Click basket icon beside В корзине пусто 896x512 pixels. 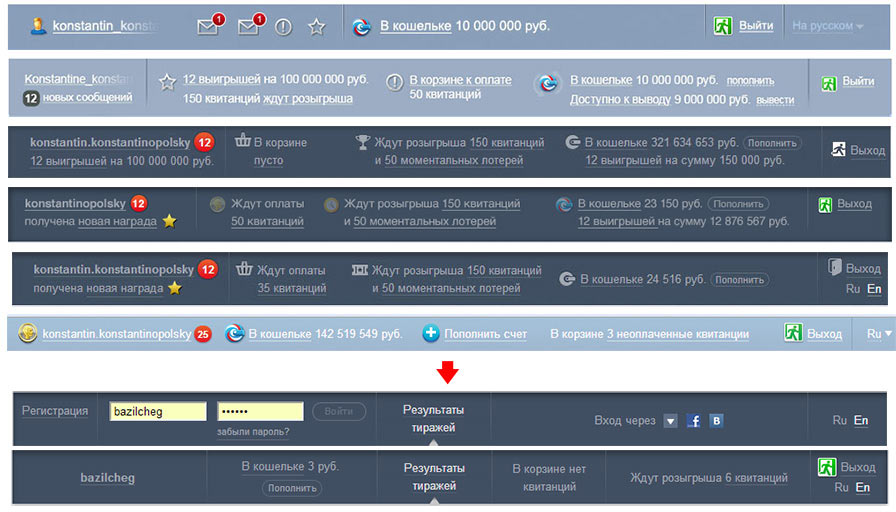click(243, 140)
